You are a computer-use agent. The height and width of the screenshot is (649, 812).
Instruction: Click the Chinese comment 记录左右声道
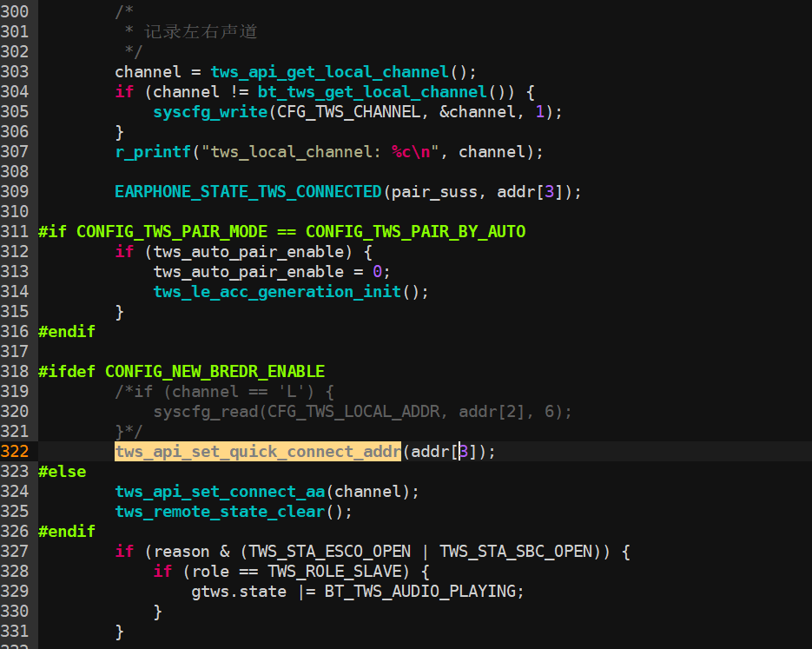coord(201,32)
